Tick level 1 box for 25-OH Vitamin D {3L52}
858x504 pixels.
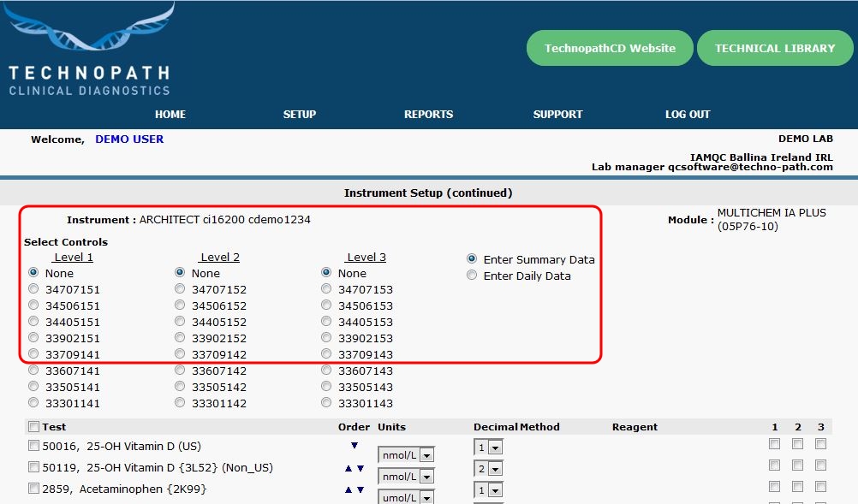click(774, 465)
